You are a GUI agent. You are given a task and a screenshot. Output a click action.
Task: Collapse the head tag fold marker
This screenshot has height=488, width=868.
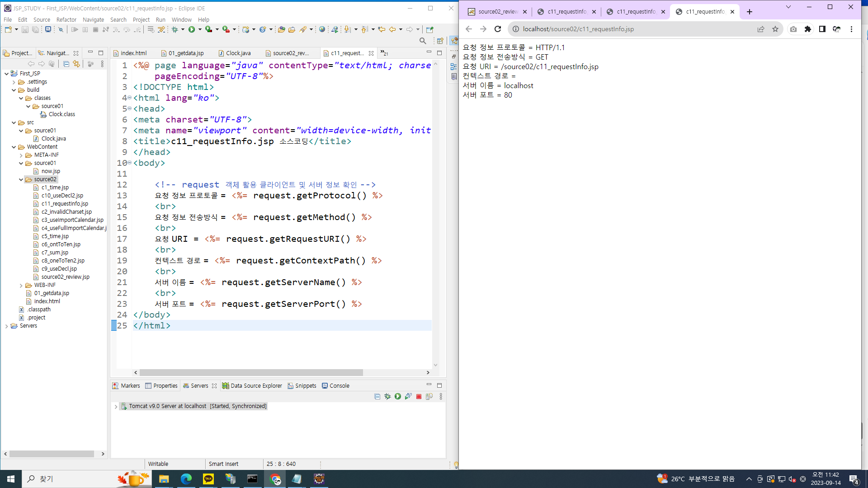click(x=130, y=108)
